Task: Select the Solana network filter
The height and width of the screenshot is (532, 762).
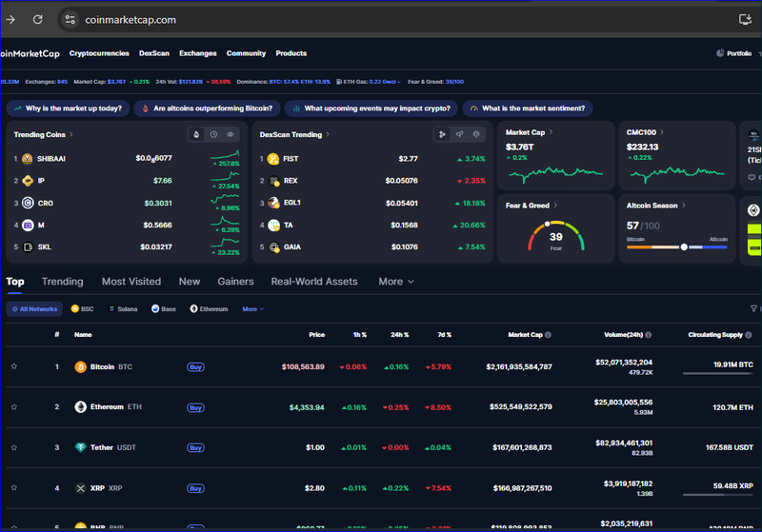Action: click(x=123, y=308)
